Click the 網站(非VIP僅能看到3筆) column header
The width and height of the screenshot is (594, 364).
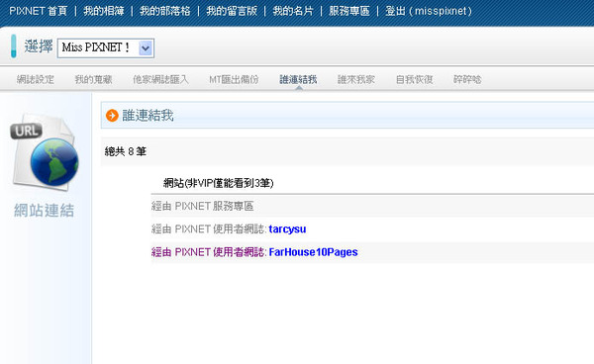pos(218,183)
